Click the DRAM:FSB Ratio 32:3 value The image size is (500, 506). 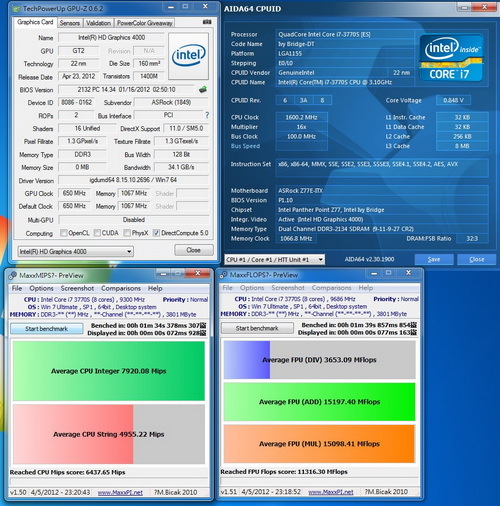point(472,239)
